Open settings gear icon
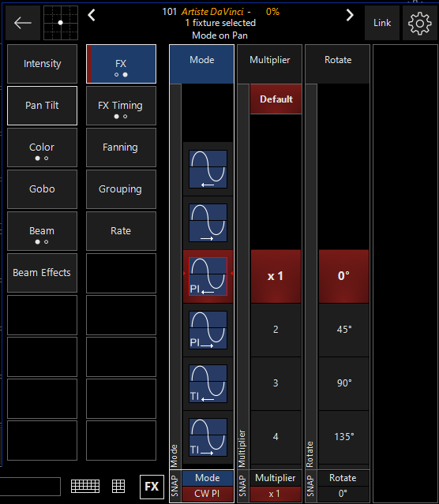 pos(420,23)
